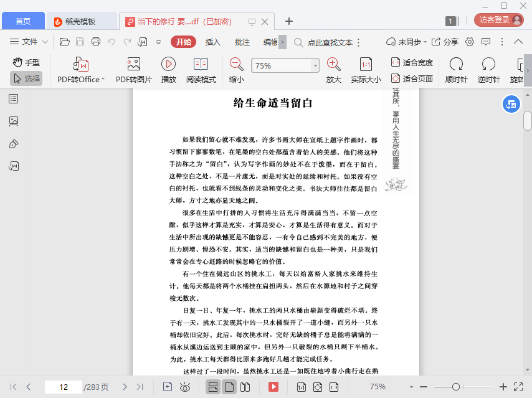The height and width of the screenshot is (398, 532).
Task: Click status bar fit width icon
Action: tap(334, 387)
